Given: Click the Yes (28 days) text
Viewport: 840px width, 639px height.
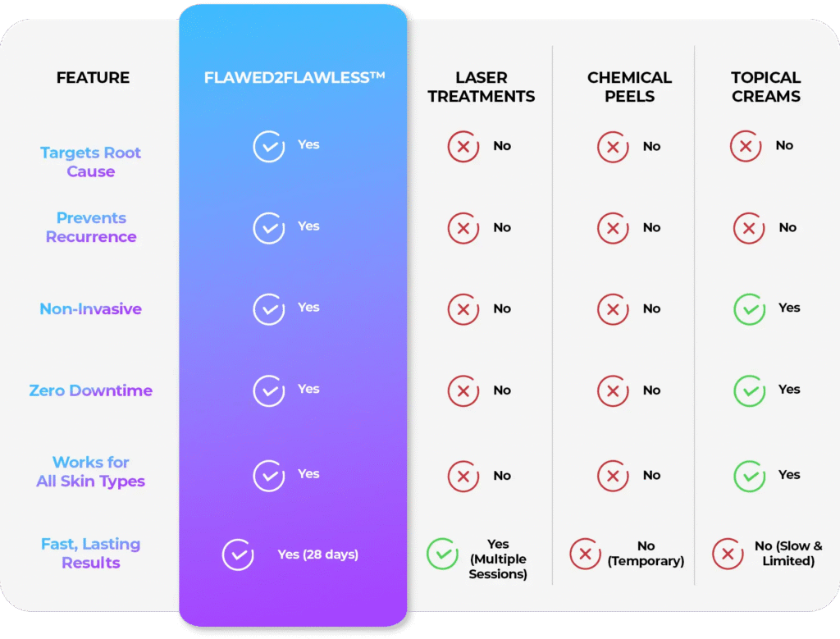Looking at the screenshot, I should coord(317,555).
